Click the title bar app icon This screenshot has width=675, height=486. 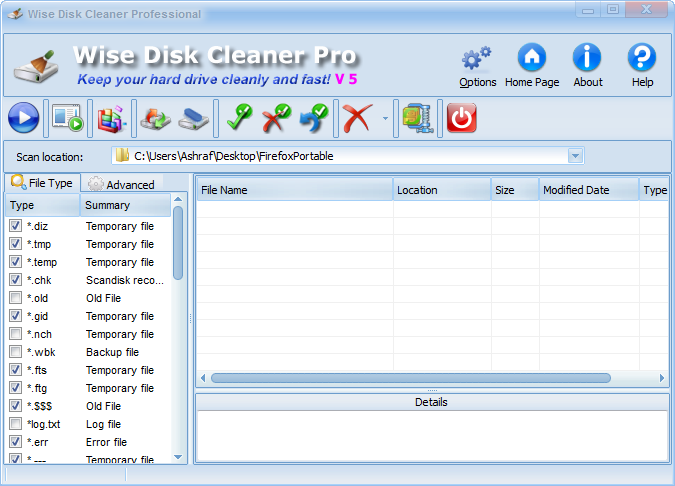15,14
